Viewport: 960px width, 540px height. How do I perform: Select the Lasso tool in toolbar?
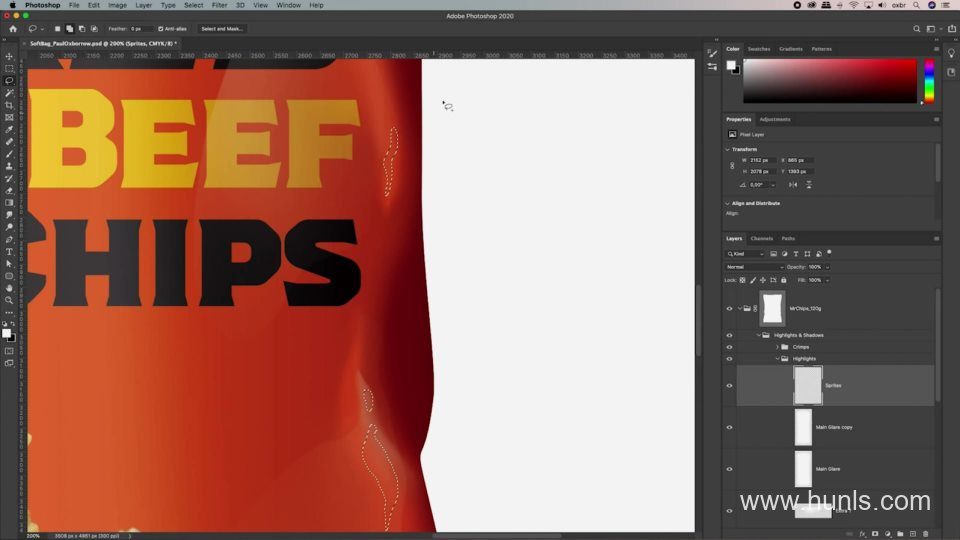9,81
